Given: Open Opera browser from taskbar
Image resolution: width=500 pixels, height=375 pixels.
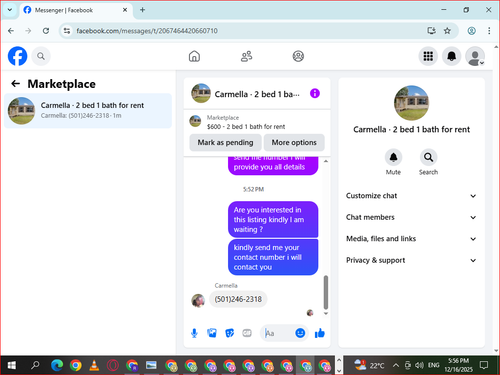Looking at the screenshot, I should click(113, 366).
